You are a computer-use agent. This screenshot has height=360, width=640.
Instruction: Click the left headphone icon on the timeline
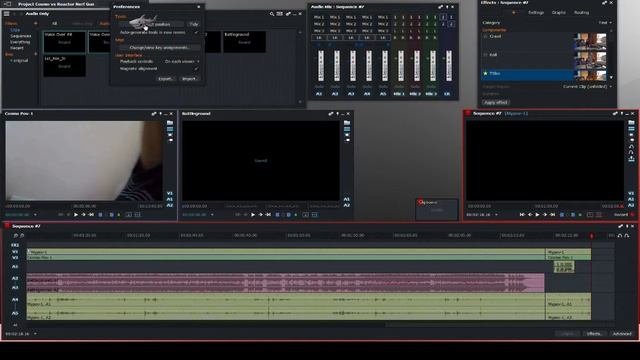620,236
